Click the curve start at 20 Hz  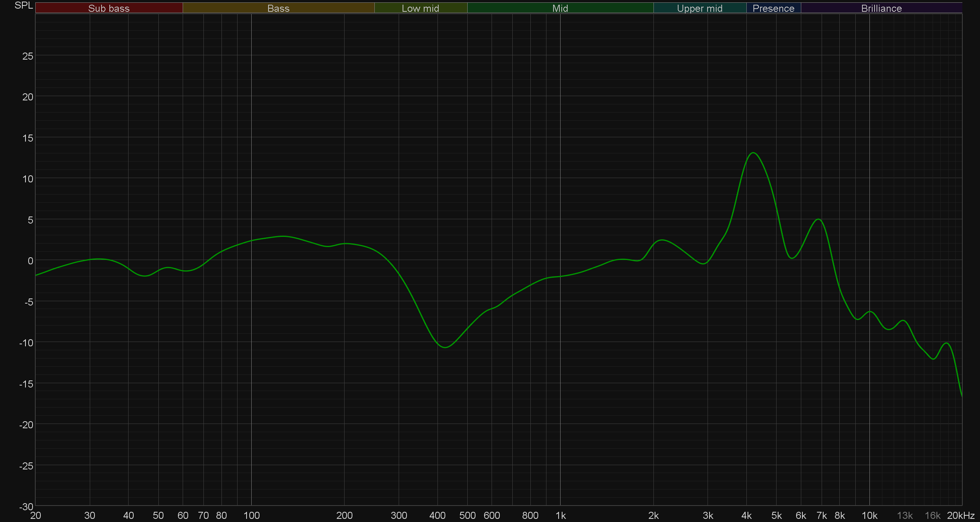point(36,275)
